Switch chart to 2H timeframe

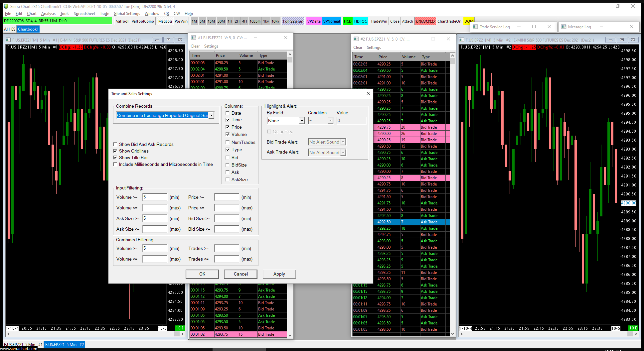coord(237,21)
